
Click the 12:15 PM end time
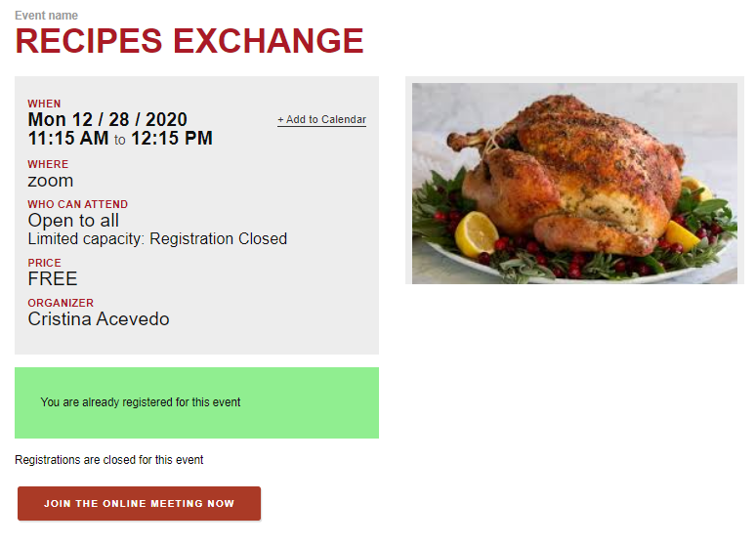click(x=172, y=139)
